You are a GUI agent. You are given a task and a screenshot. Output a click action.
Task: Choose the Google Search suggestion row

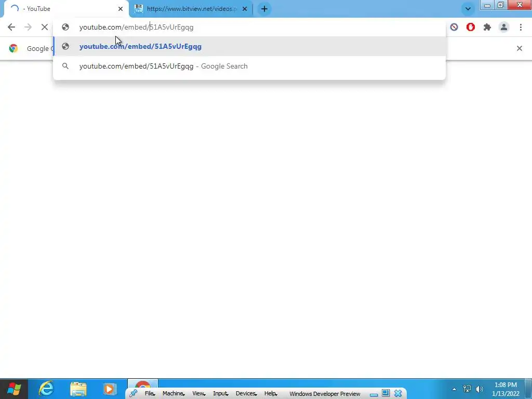(249, 66)
